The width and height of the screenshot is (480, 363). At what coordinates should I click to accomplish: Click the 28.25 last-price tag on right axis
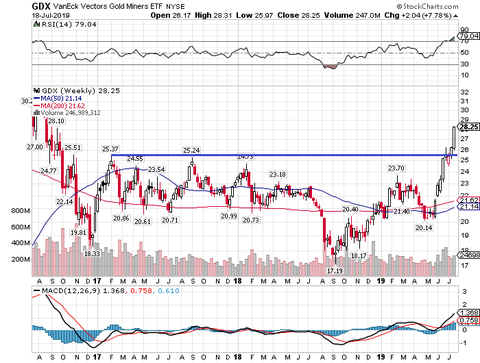click(469, 127)
